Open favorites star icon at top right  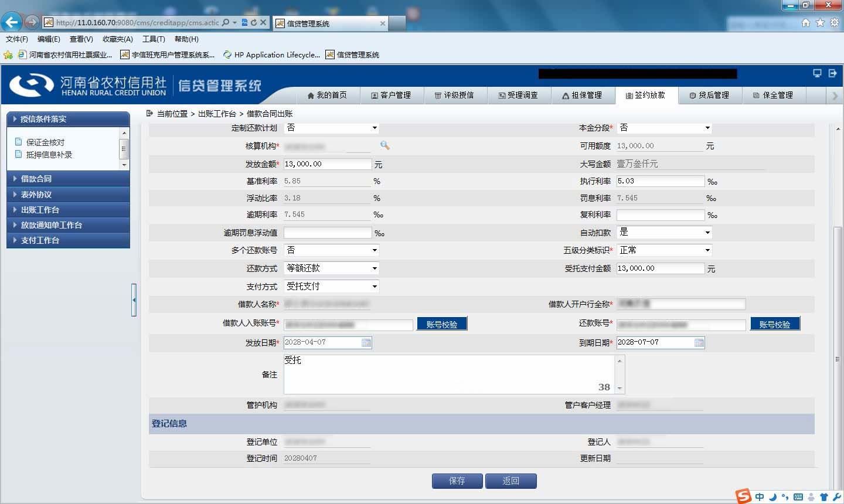coord(820,22)
